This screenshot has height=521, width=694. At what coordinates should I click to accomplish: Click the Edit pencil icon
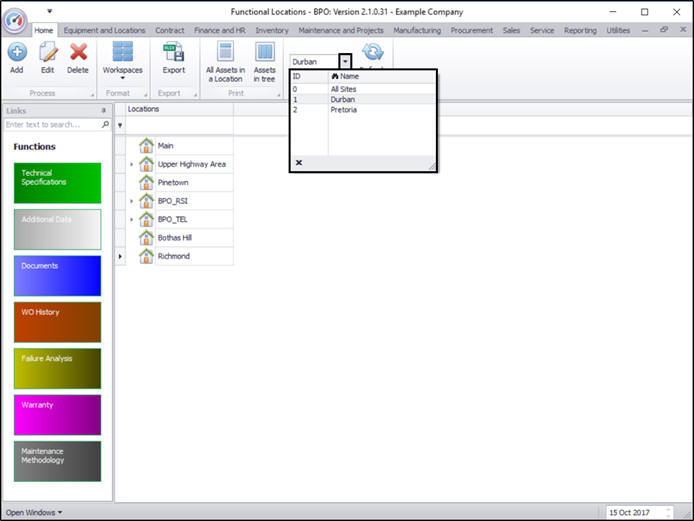(x=48, y=52)
